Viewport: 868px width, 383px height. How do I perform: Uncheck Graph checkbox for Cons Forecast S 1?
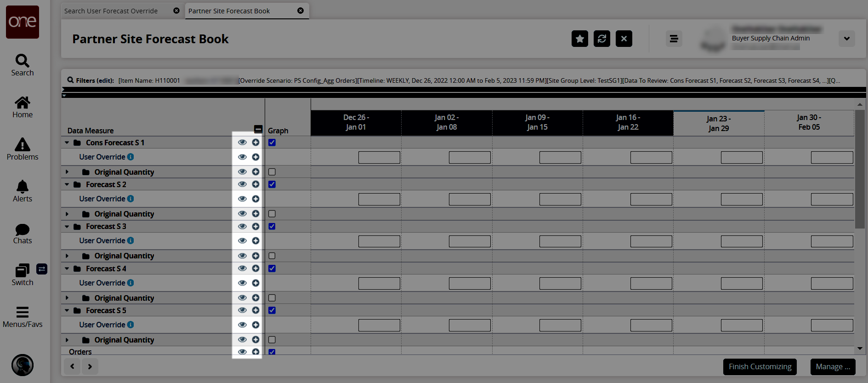point(272,143)
